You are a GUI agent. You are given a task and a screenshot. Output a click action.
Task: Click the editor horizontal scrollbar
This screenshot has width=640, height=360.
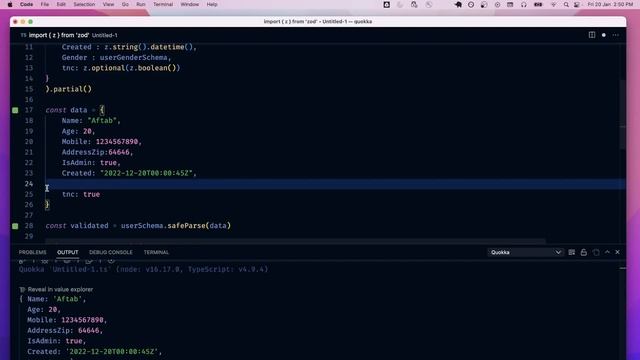pos(295,241)
